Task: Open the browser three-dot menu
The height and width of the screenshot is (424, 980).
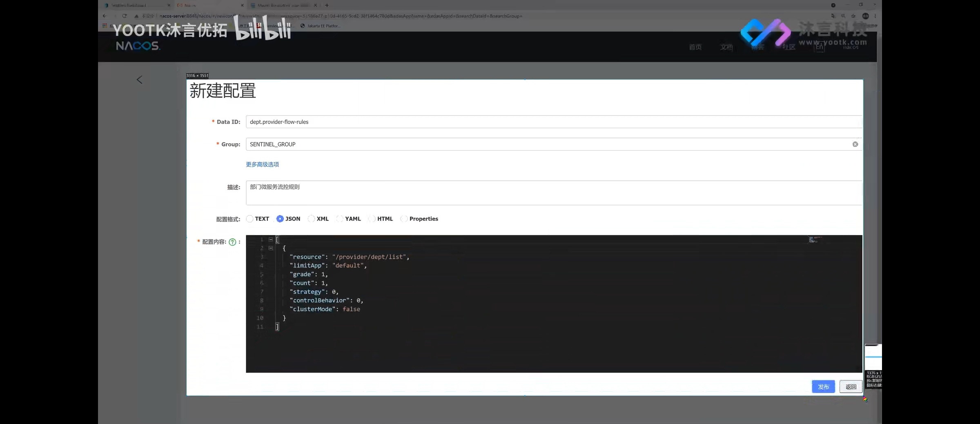Action: [x=875, y=16]
